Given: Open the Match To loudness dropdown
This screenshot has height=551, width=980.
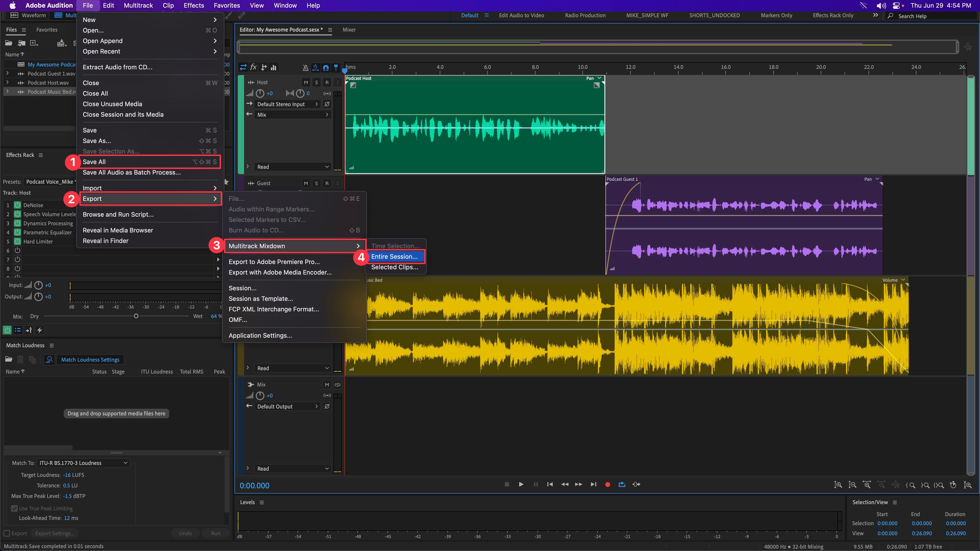Looking at the screenshot, I should pos(83,463).
